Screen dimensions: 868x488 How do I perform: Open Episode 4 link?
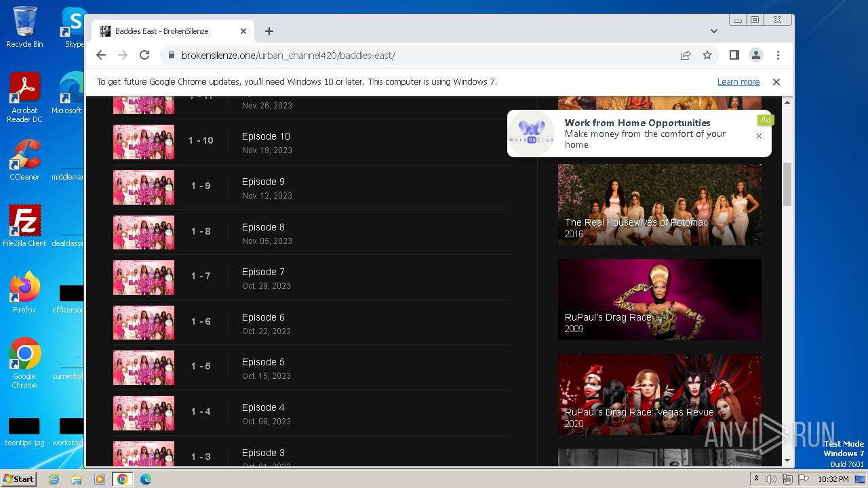(x=263, y=407)
